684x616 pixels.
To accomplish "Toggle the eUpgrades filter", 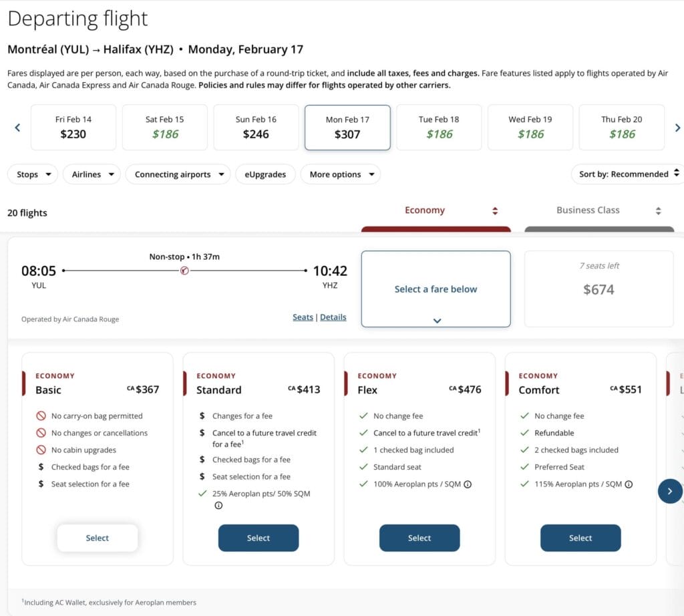I will coord(265,174).
